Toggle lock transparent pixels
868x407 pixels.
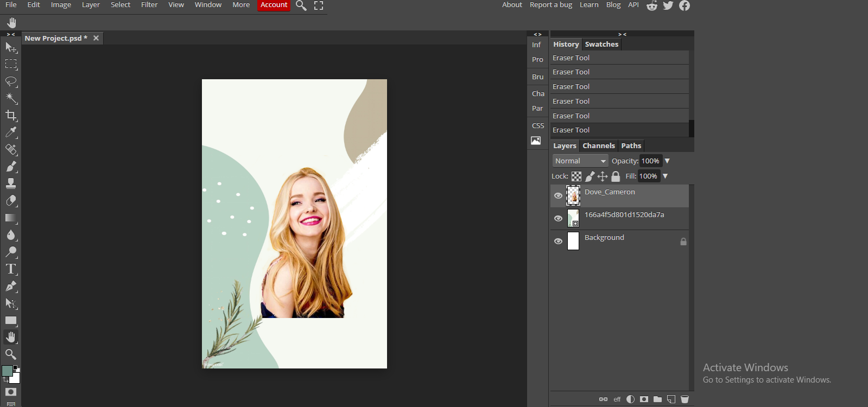click(x=576, y=176)
